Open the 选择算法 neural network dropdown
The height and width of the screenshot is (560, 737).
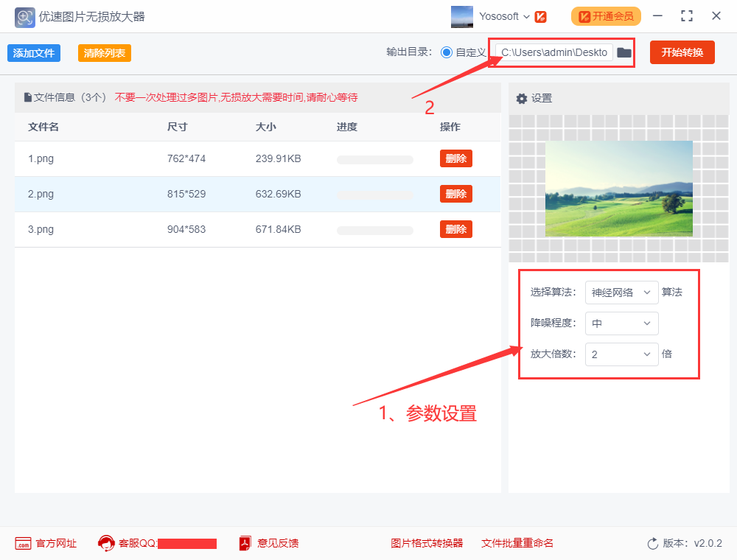(x=621, y=293)
